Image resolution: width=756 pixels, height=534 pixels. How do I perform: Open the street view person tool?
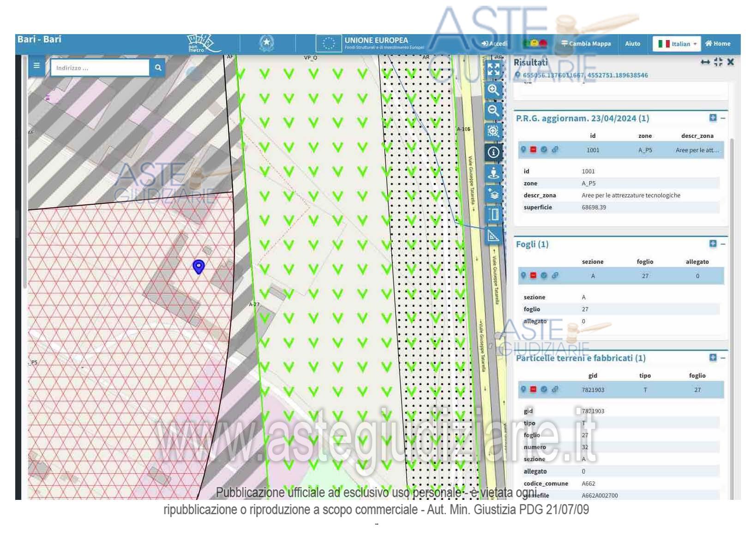pyautogui.click(x=493, y=173)
